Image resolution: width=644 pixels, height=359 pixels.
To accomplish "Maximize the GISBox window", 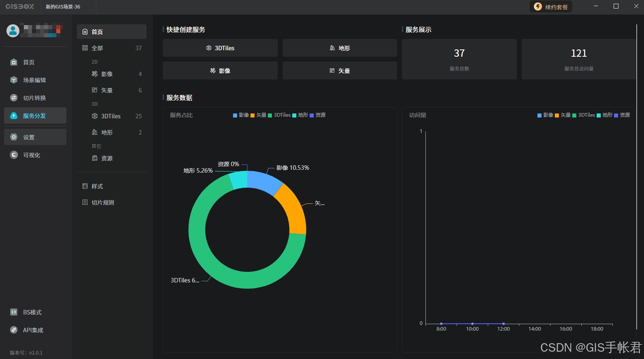I will 616,6.
